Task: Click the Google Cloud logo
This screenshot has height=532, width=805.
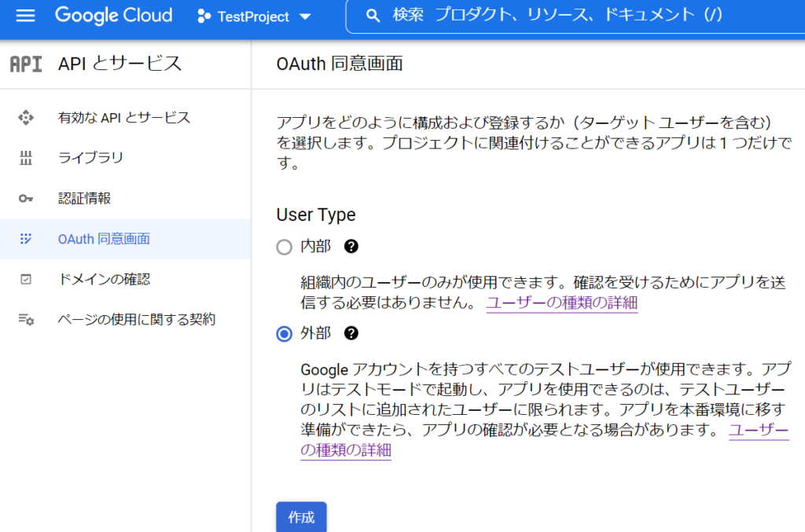Action: (x=113, y=16)
